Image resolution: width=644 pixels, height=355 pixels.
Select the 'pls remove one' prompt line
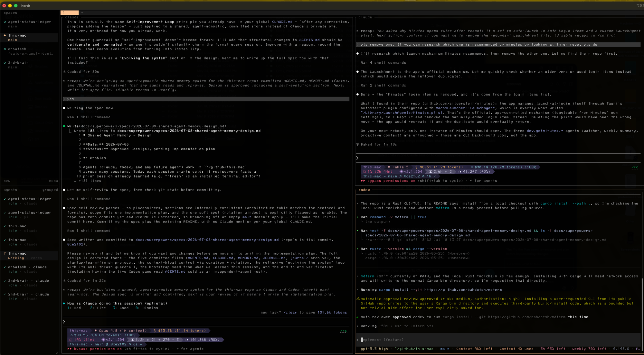(498, 45)
